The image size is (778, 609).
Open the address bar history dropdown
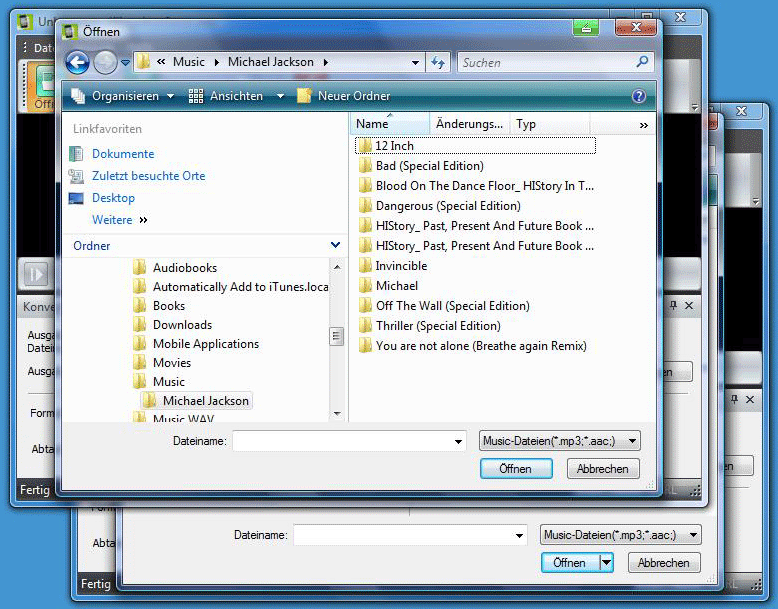coord(415,63)
